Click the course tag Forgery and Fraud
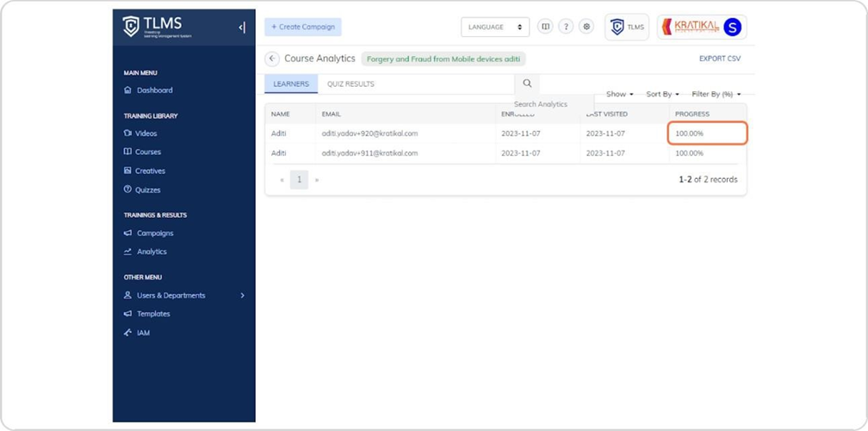This screenshot has height=431, width=868. [x=443, y=58]
